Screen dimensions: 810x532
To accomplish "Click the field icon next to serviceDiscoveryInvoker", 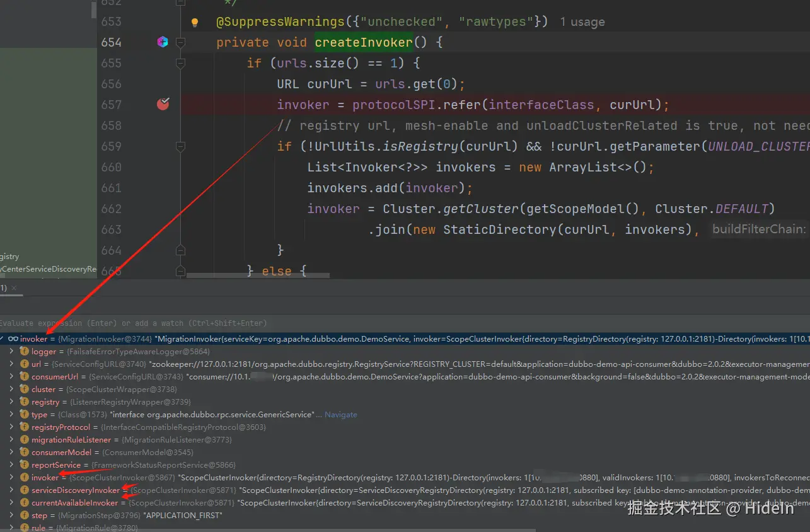I will 25,490.
